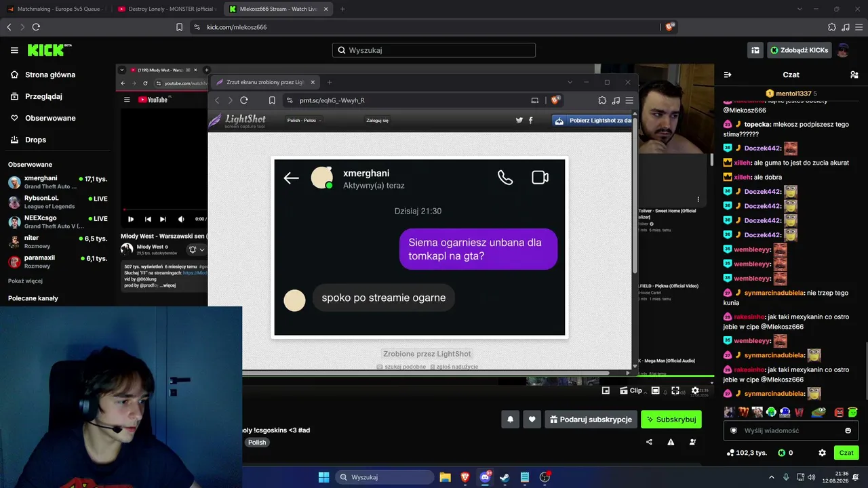The width and height of the screenshot is (868, 488).
Task: Open OBS Studio from the taskbar
Action: [545, 477]
